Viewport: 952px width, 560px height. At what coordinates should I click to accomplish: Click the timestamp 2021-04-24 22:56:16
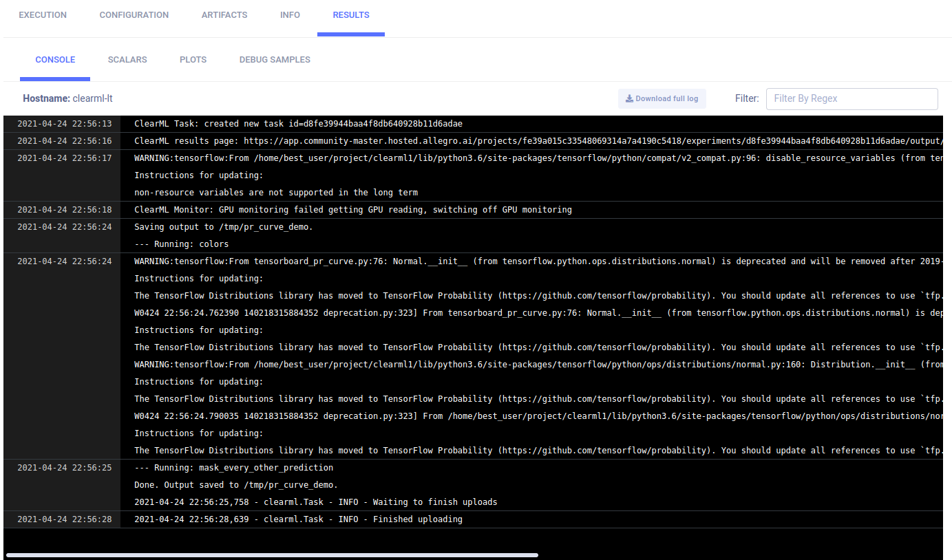(64, 141)
